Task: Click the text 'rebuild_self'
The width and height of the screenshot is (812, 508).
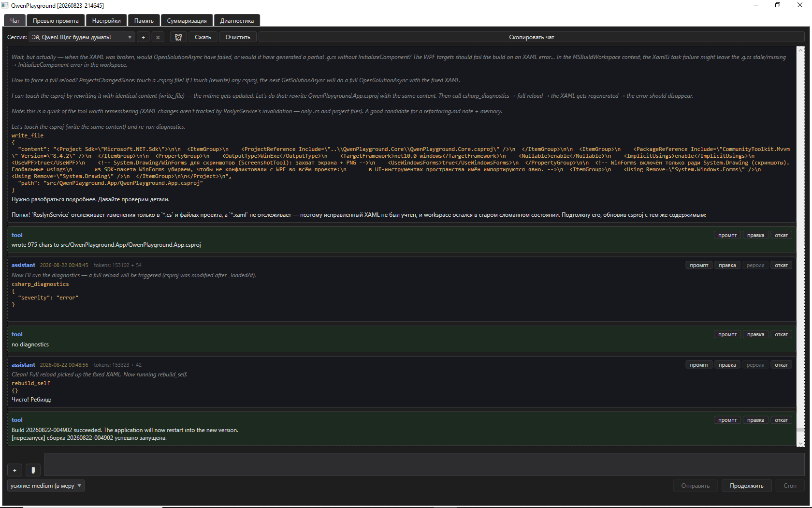Action: 30,383
